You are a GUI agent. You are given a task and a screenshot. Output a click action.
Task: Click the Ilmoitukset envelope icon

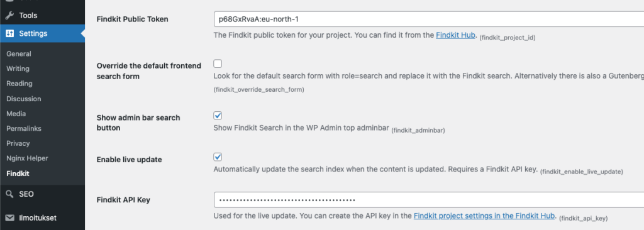(x=9, y=217)
